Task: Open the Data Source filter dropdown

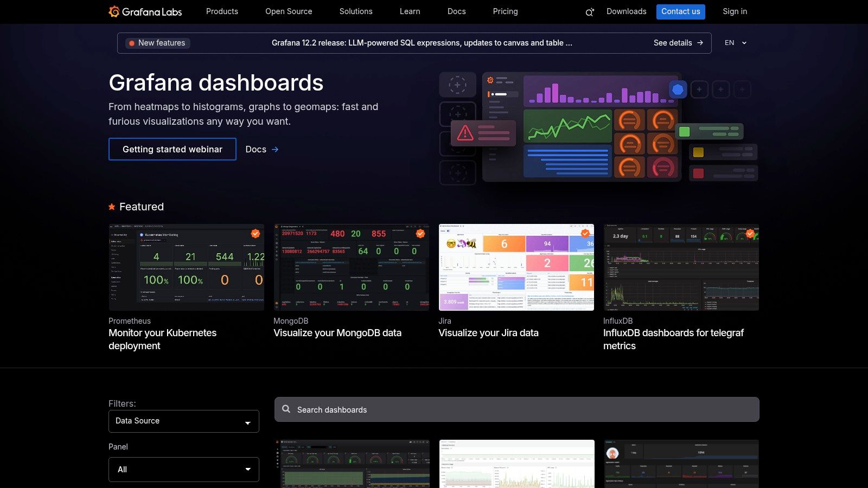Action: tap(183, 421)
